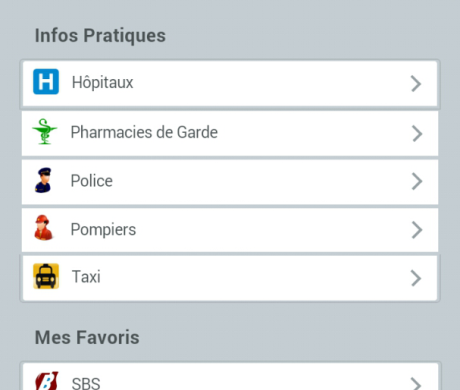
Task: Tap the green pharmacy caduceus icon
Action: (45, 131)
